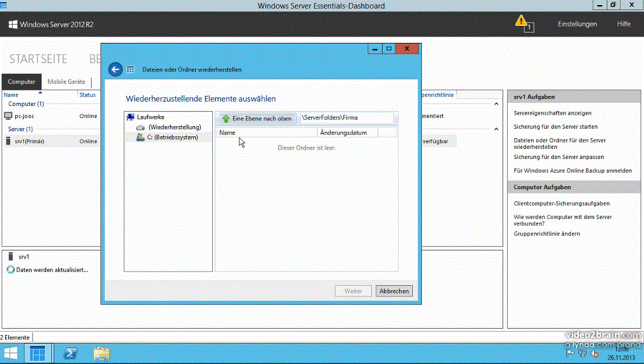Launch PowerShell from the taskbar
The height and width of the screenshot is (364, 644).
point(70,353)
